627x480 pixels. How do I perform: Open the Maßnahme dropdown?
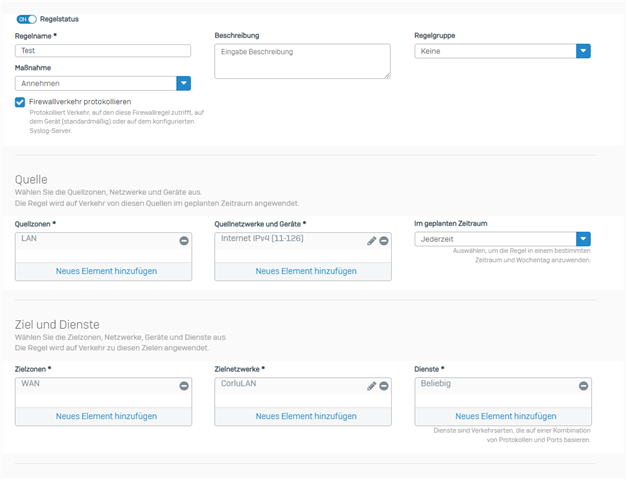pyautogui.click(x=183, y=84)
